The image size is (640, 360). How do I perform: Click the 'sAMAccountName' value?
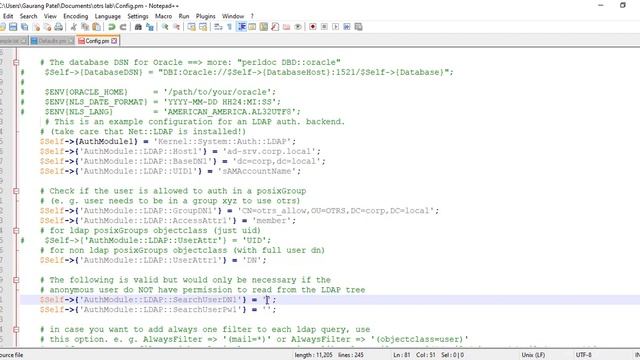click(257, 171)
